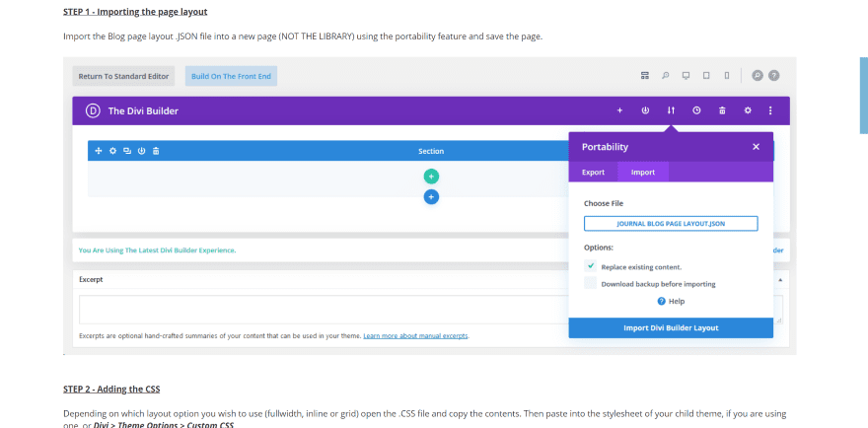Switch to the Export tab
868x428 pixels.
[x=593, y=173]
